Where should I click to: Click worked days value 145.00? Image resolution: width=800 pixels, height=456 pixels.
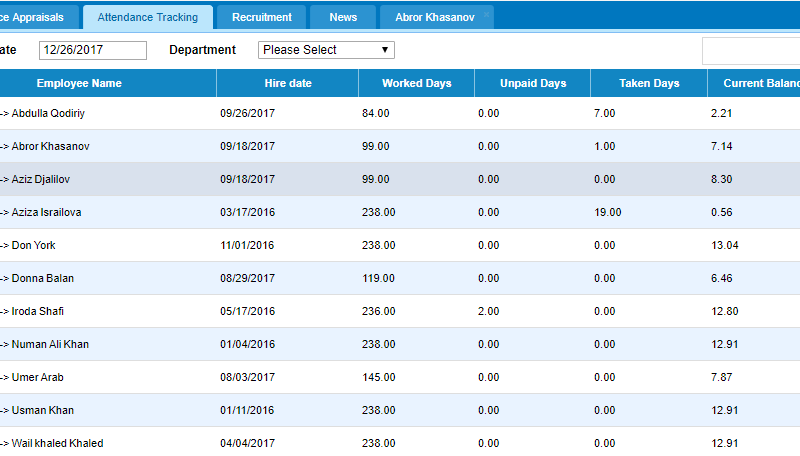[x=378, y=377]
